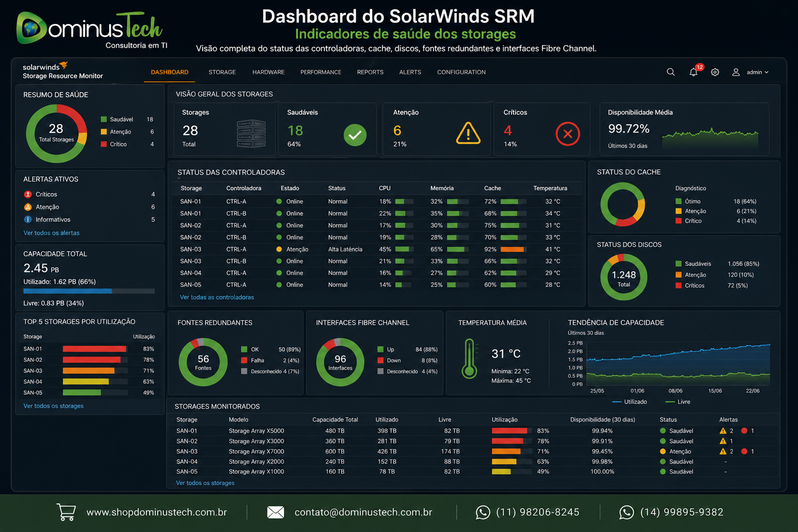
Task: Click SAN-03 Atenção status dot in monitored storages
Action: click(x=663, y=451)
